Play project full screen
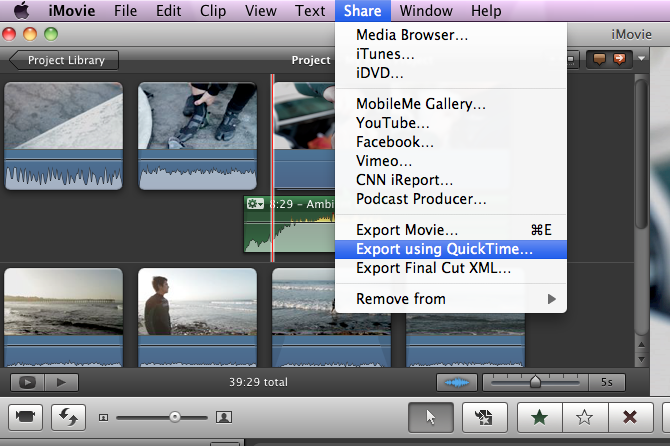This screenshot has height=446, width=670. point(28,382)
